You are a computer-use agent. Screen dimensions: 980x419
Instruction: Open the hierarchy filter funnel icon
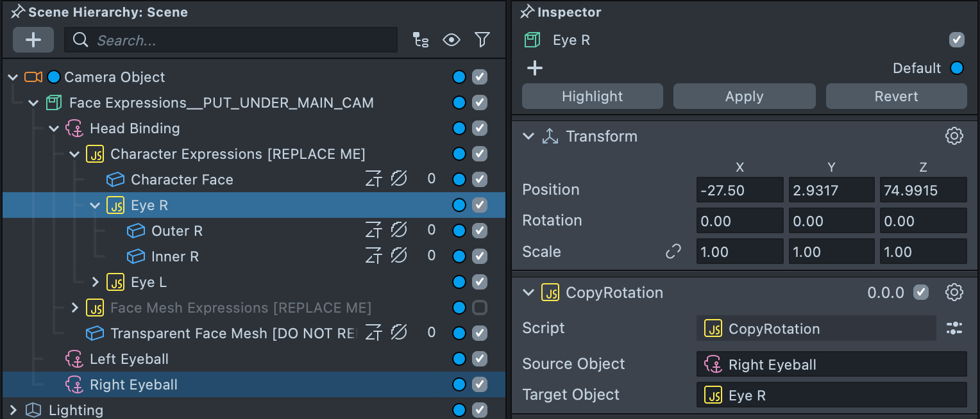482,40
